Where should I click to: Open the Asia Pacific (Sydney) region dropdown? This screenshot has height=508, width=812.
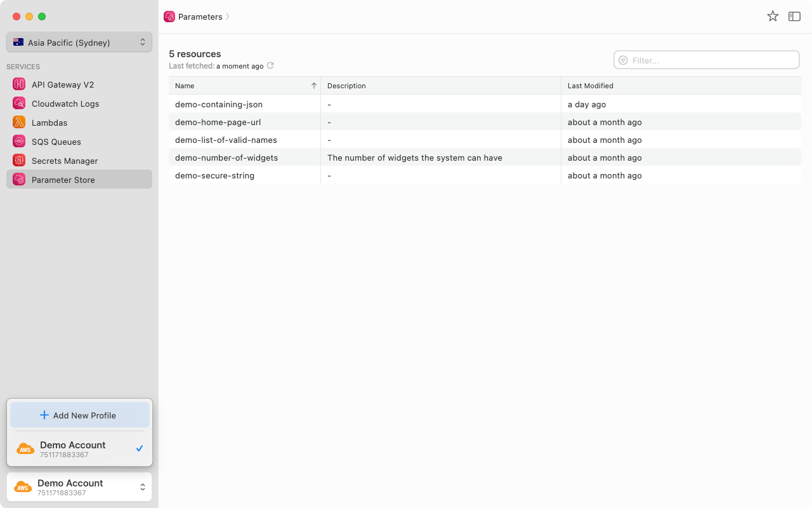(79, 42)
